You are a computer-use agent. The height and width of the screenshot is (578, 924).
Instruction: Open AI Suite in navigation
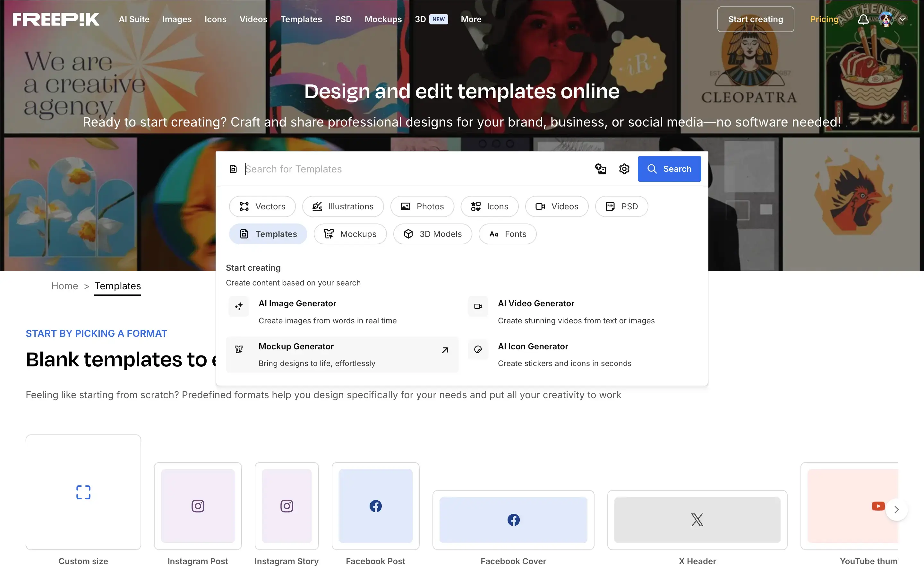(134, 19)
